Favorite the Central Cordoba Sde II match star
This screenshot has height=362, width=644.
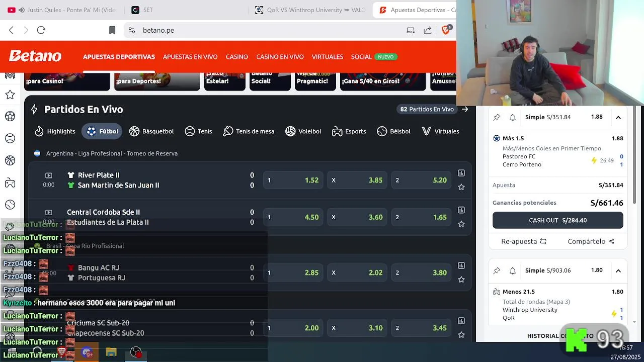pos(461,224)
